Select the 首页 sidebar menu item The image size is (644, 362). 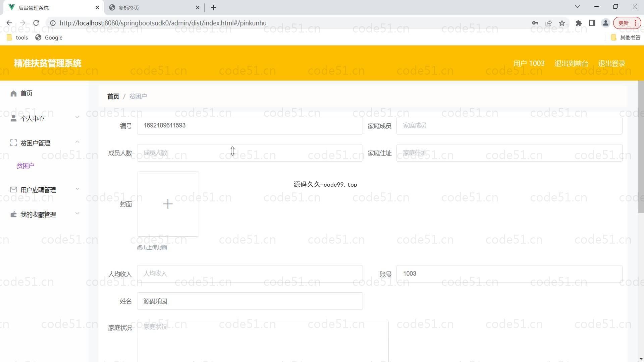pyautogui.click(x=44, y=94)
